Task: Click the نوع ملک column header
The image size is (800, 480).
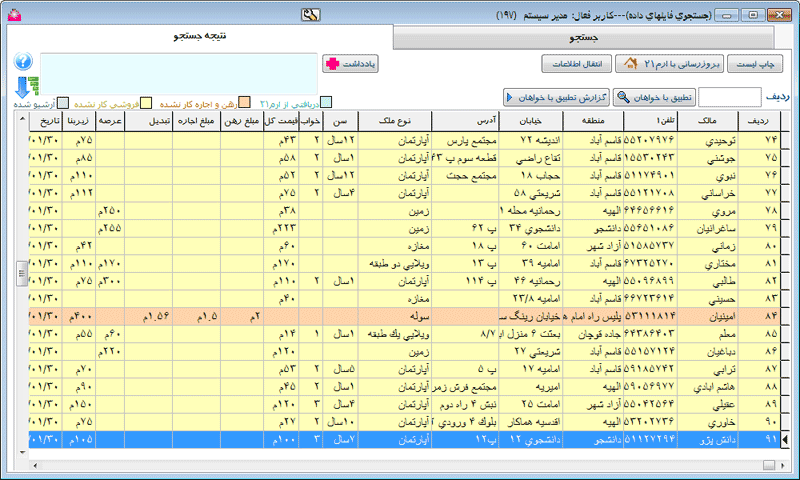Action: pos(395,121)
